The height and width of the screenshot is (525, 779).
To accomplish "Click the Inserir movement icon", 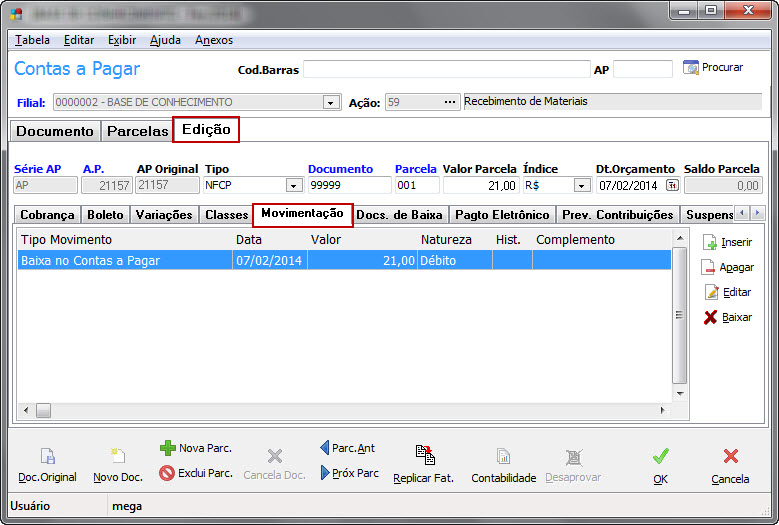I will click(709, 242).
